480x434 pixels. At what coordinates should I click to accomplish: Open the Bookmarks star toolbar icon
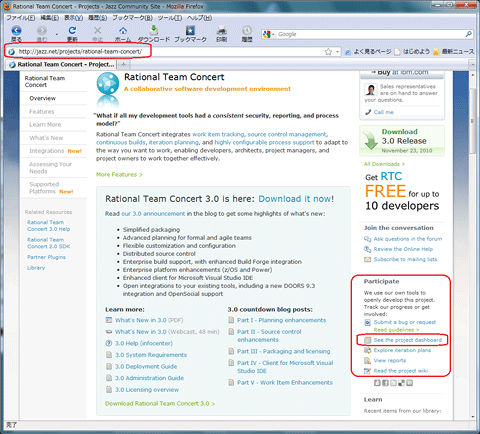[190, 31]
